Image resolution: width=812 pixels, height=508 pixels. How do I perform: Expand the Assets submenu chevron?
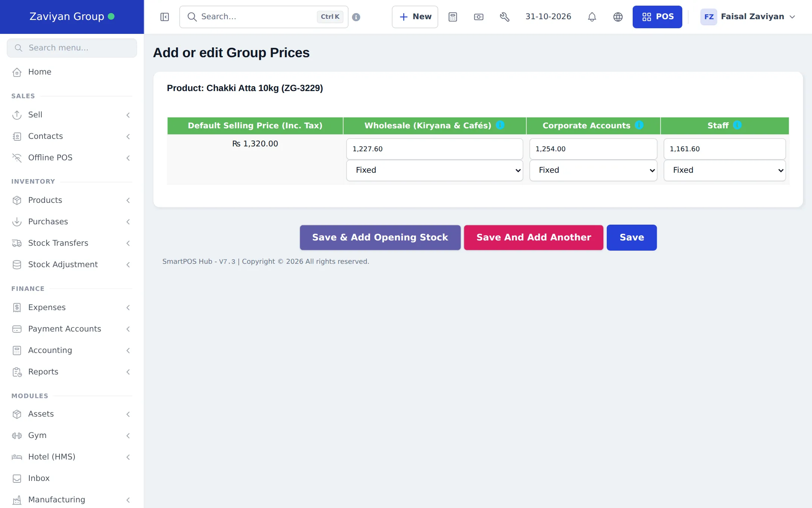pos(128,414)
